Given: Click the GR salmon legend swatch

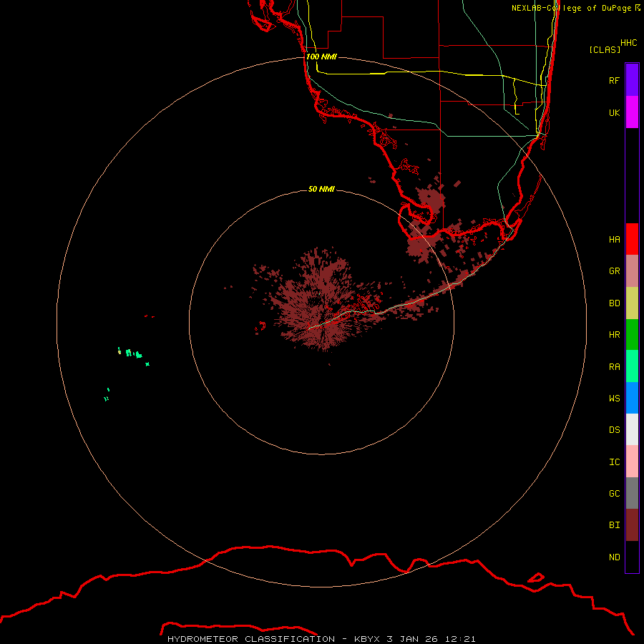Looking at the screenshot, I should coord(632,271).
